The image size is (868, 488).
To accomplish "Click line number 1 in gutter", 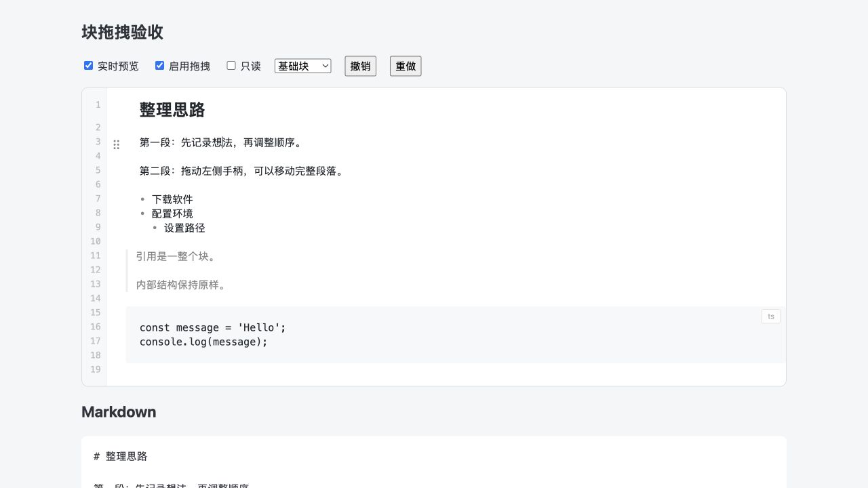I will 98,105.
